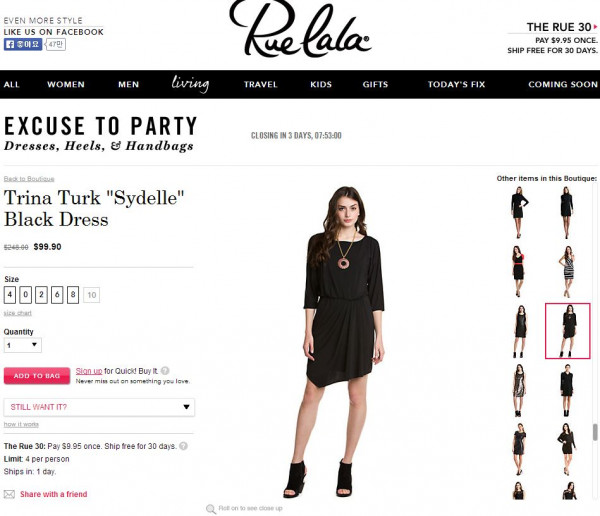Open the WOMEN navigation menu
Image resolution: width=600 pixels, height=516 pixels.
(66, 84)
